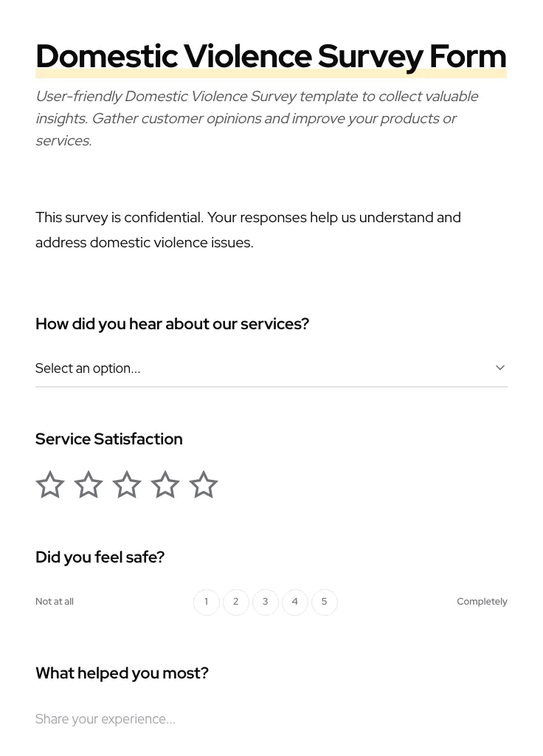543x756 pixels.
Task: Set satisfaction to five stars
Action: coord(204,485)
